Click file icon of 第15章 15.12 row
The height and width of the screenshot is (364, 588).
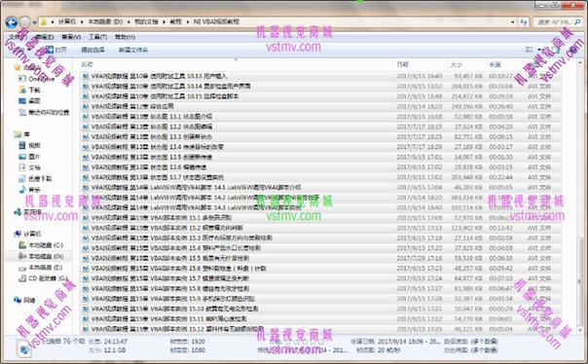pos(86,329)
